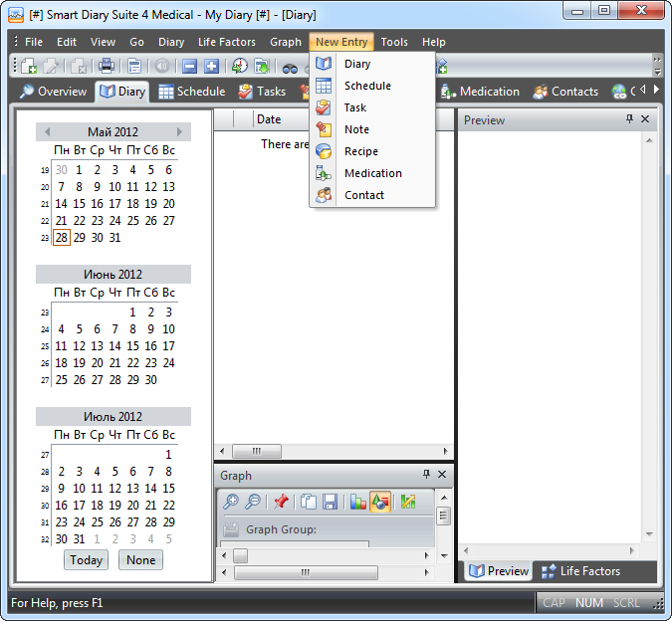Viewport: 672px width, 621px height.
Task: Toggle the 3D shapes icon in Graph toolbar
Action: pyautogui.click(x=379, y=502)
